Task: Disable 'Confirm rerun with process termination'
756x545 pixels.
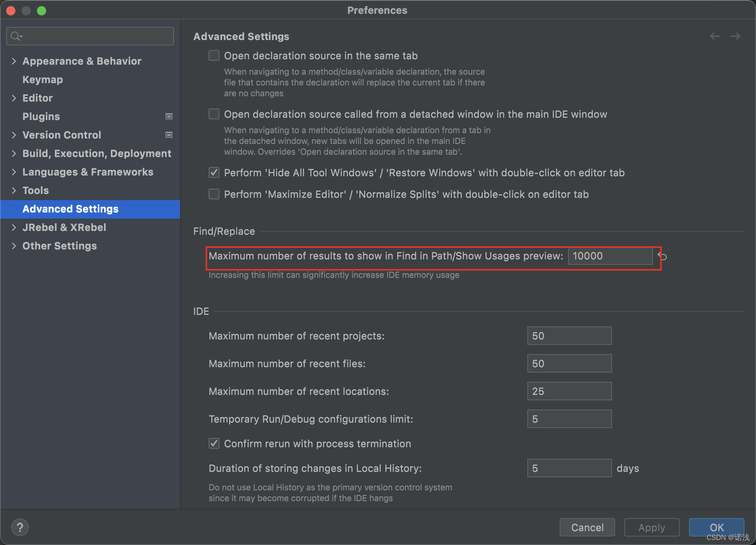Action: coord(214,443)
